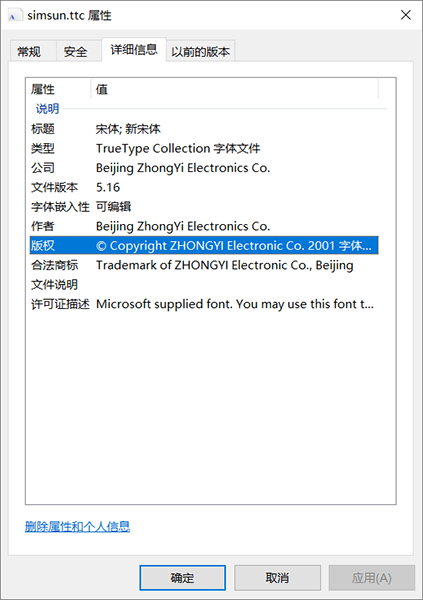Click the 属性 column header
The height and width of the screenshot is (600, 423).
pyautogui.click(x=60, y=89)
